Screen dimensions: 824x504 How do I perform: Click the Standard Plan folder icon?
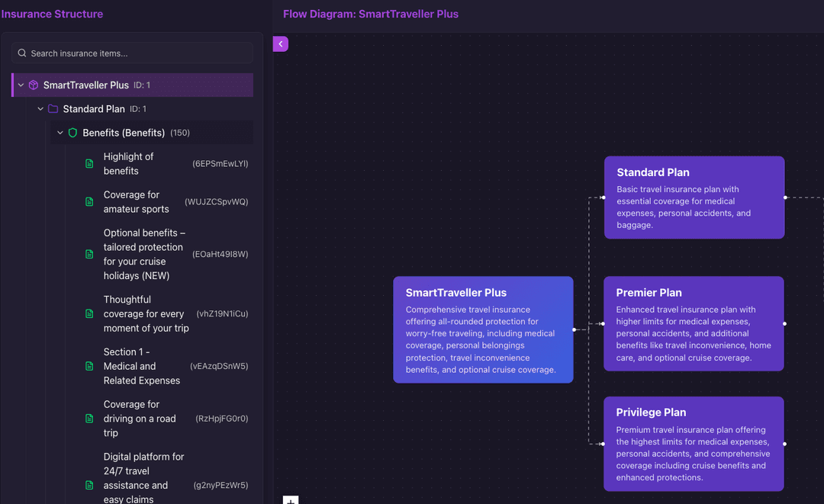pyautogui.click(x=53, y=109)
